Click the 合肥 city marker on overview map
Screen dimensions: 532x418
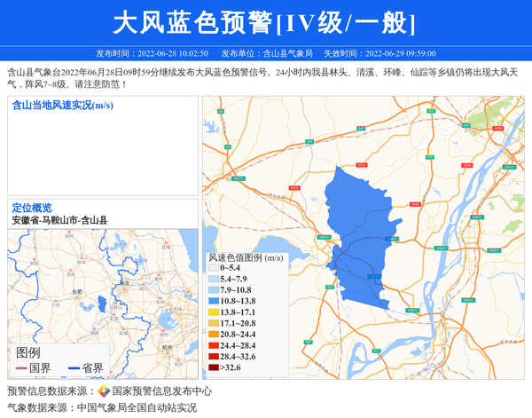tap(76, 291)
